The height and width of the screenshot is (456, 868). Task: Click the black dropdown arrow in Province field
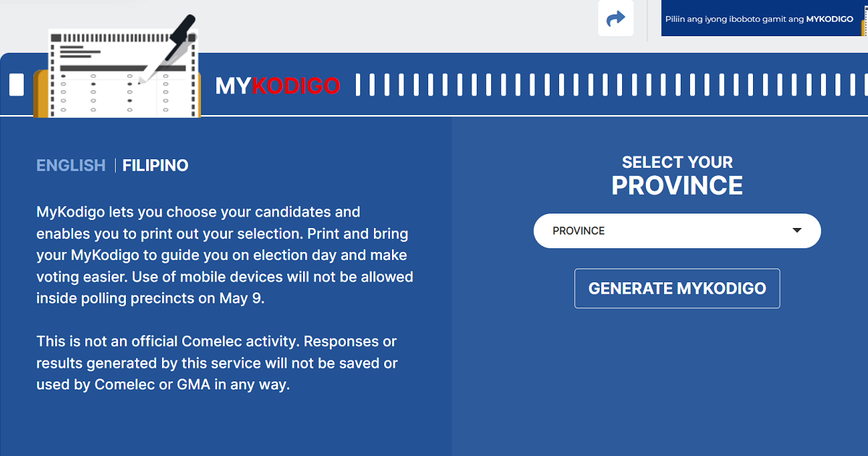point(797,231)
